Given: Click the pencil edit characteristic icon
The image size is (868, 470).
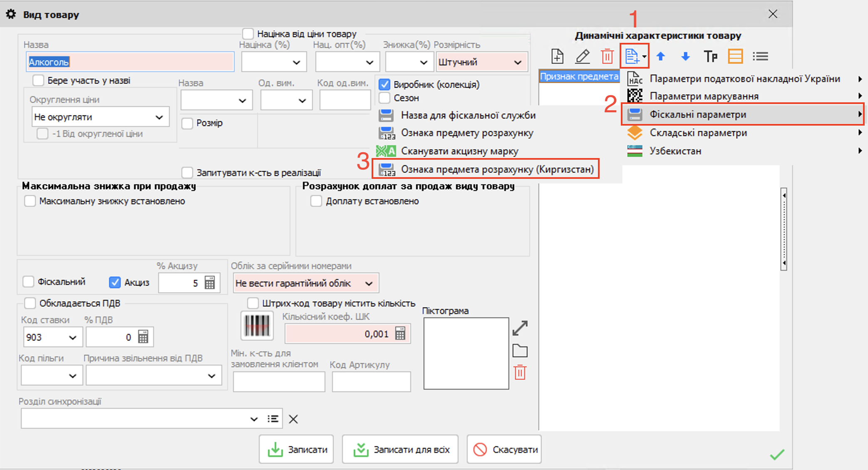Looking at the screenshot, I should point(582,56).
